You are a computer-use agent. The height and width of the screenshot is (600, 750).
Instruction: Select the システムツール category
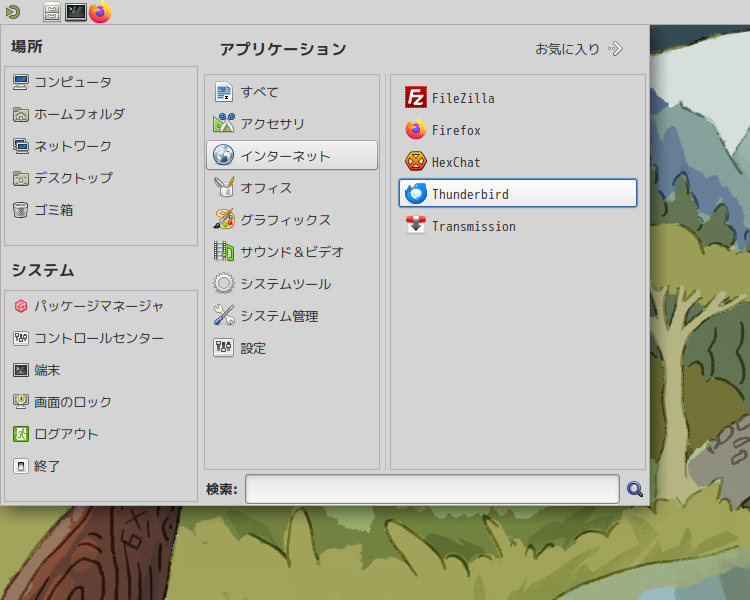(292, 284)
